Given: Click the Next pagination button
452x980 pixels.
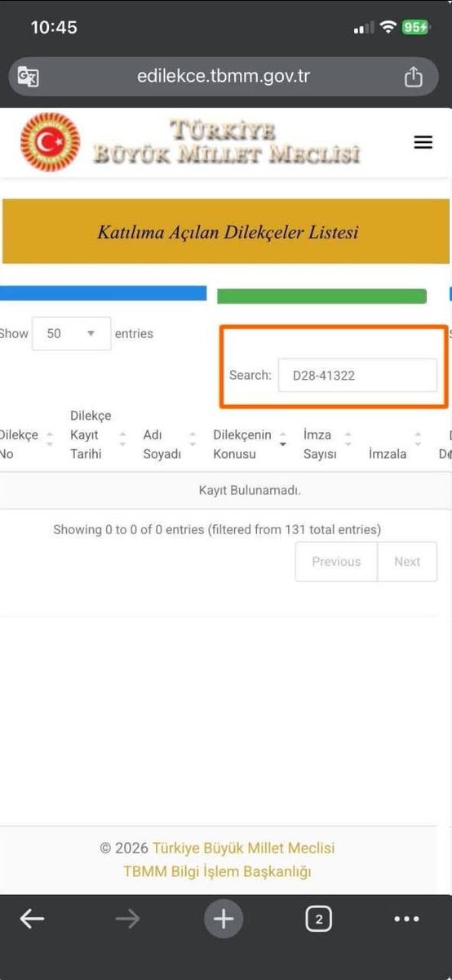Looking at the screenshot, I should pos(407,562).
